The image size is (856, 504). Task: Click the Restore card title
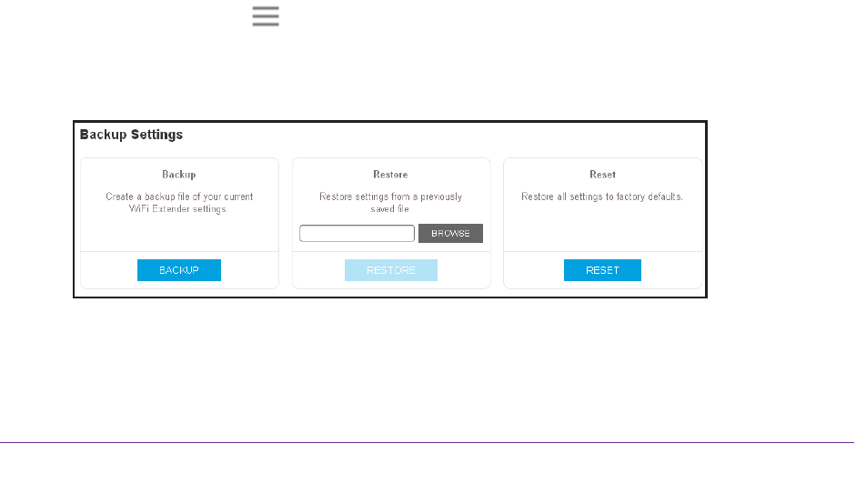point(390,174)
